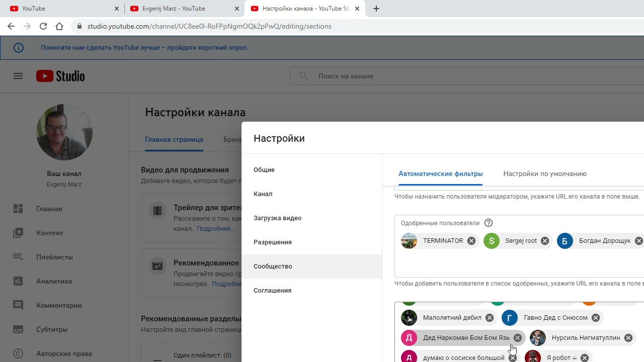The image size is (644, 362).
Task: Click the Субтитры label in sidebar
Action: coord(52,329)
